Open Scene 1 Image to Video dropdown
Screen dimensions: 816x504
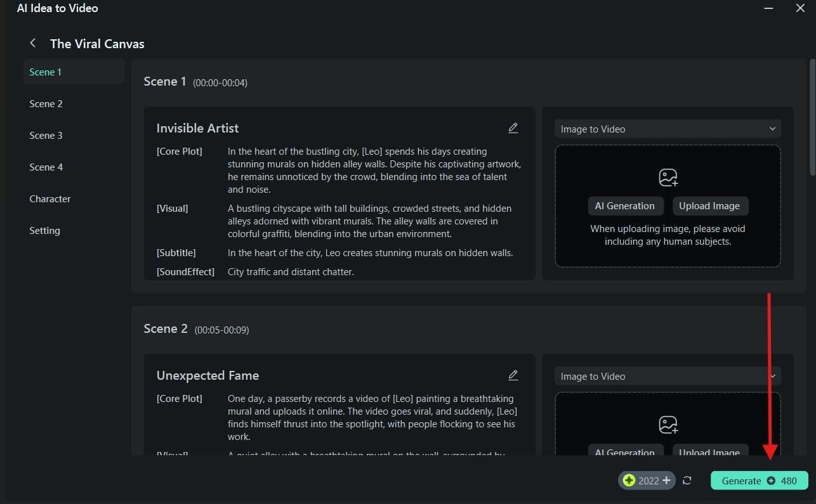click(x=668, y=129)
